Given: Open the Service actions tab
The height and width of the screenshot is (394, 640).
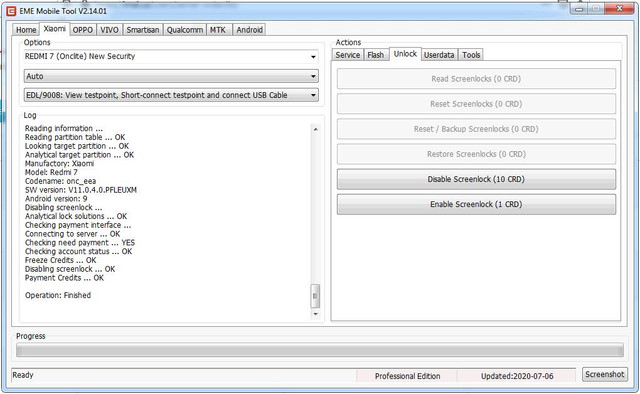Looking at the screenshot, I should [348, 55].
